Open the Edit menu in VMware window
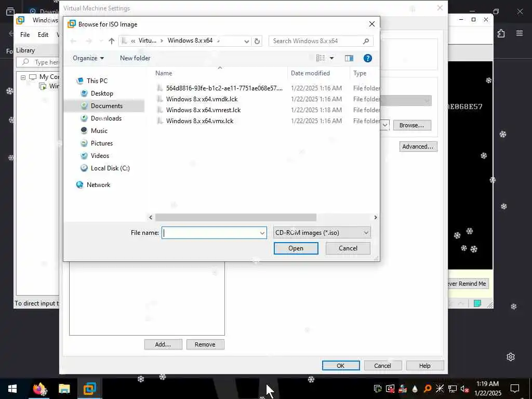The width and height of the screenshot is (532, 399). click(43, 35)
